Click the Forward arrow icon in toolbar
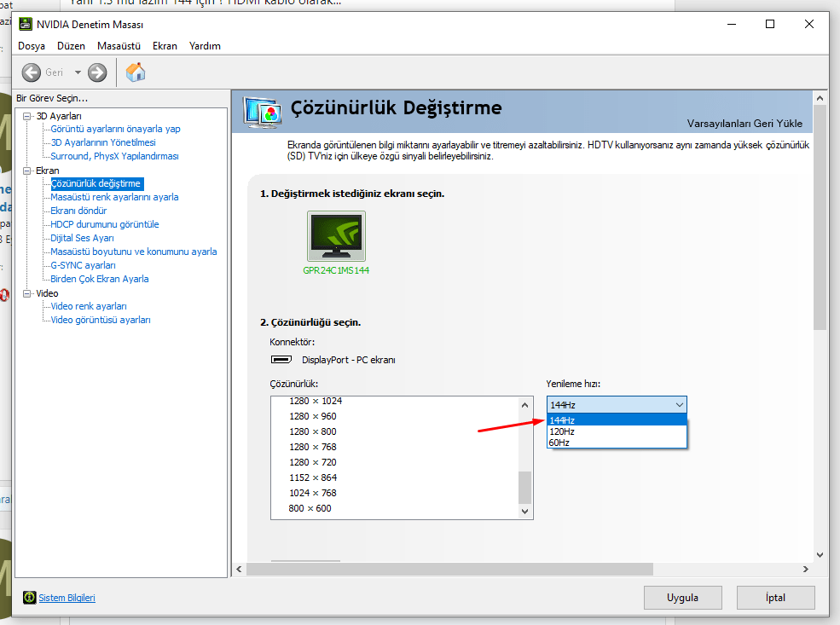840x625 pixels. pos(97,72)
